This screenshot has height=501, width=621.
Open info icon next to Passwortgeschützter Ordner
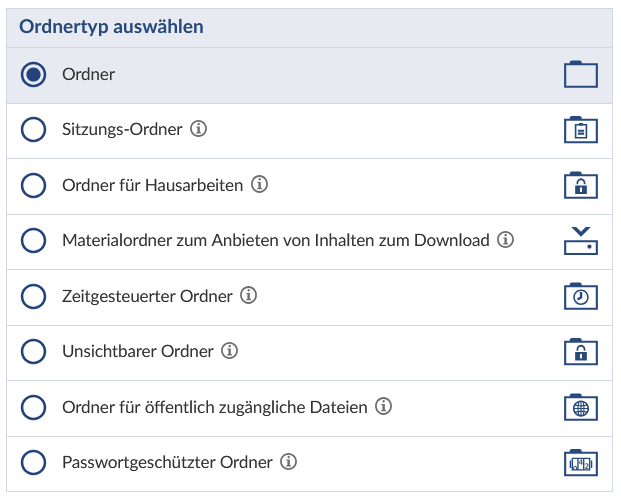pos(289,462)
